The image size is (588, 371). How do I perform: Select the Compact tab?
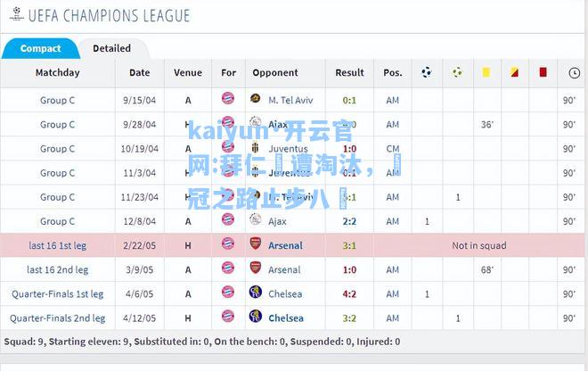[40, 48]
